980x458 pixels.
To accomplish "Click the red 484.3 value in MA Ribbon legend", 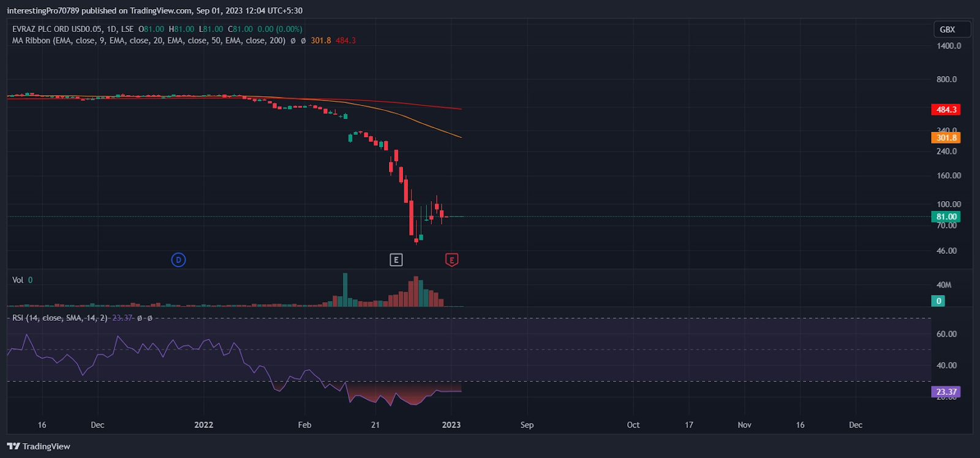I will pyautogui.click(x=345, y=40).
